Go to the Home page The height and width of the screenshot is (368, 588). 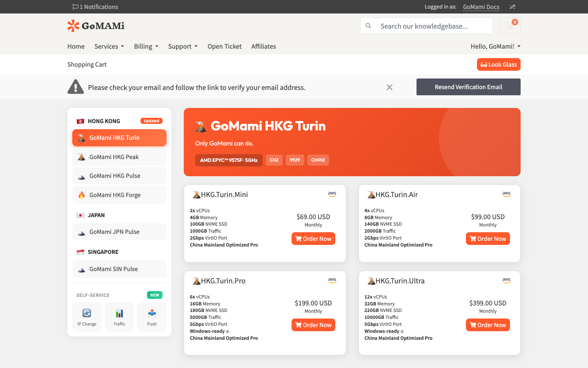76,46
